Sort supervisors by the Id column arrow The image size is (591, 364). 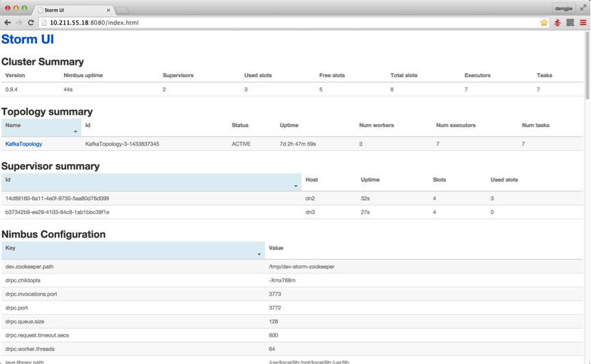[x=295, y=186]
